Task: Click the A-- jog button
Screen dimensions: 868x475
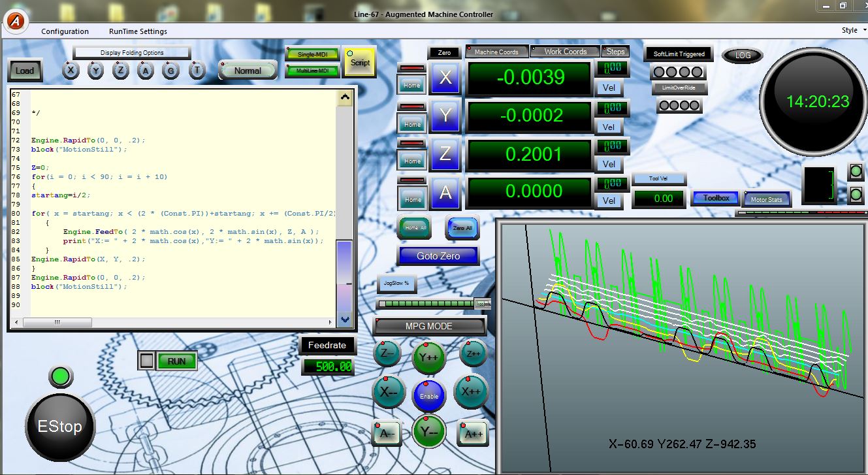Action: tap(387, 433)
